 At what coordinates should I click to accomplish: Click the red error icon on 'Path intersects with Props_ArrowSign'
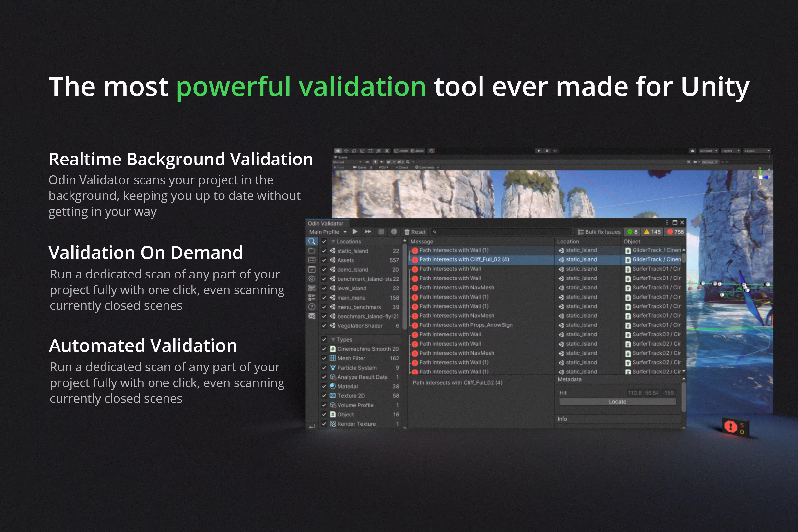pos(415,325)
